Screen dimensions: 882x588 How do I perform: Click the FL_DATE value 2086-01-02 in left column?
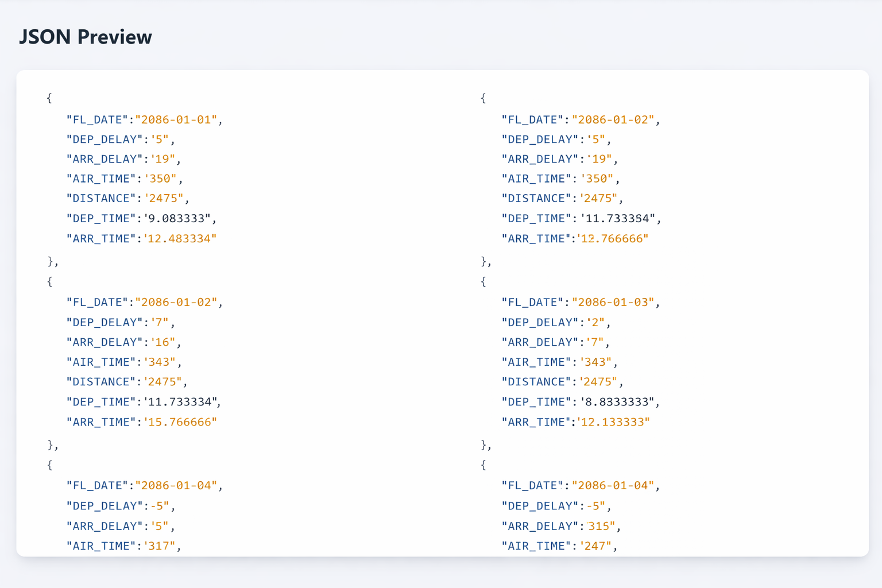(x=179, y=302)
